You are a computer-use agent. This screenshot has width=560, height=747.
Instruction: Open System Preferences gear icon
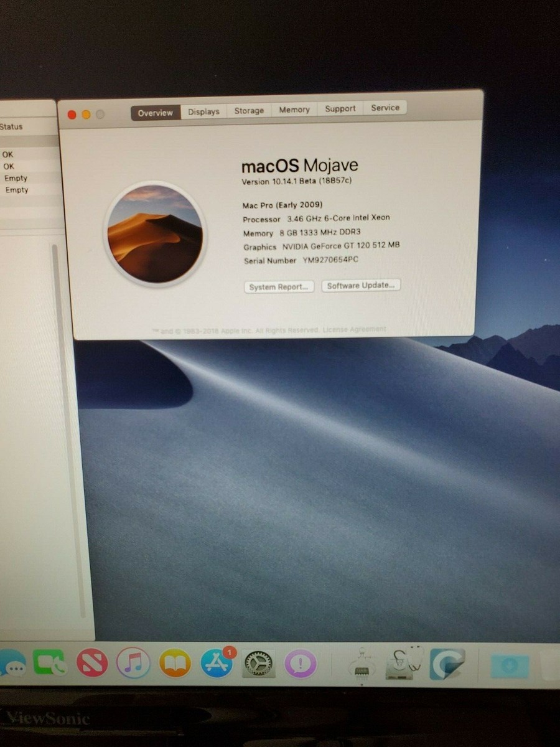pyautogui.click(x=258, y=663)
